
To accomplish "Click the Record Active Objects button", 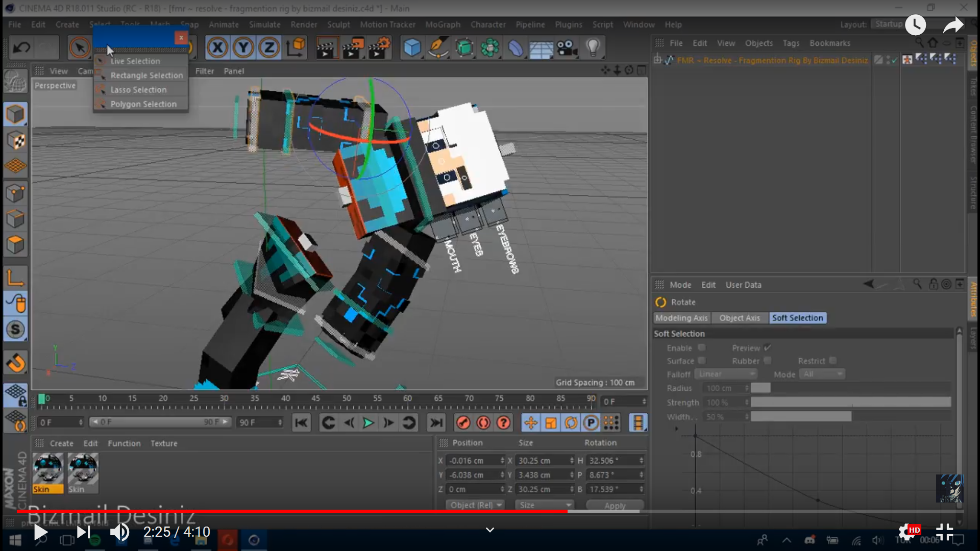I will click(x=463, y=422).
